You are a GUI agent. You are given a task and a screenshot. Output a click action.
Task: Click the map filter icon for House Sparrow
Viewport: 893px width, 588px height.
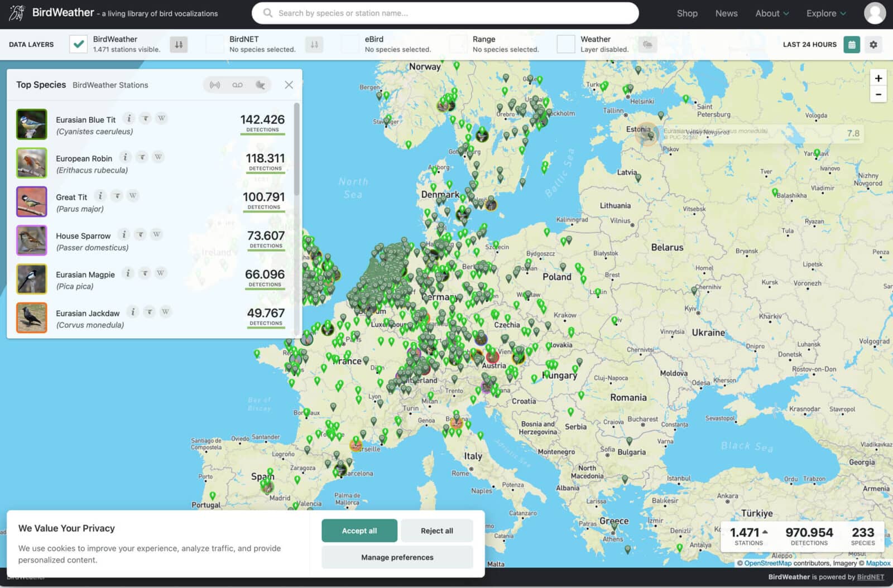140,234
